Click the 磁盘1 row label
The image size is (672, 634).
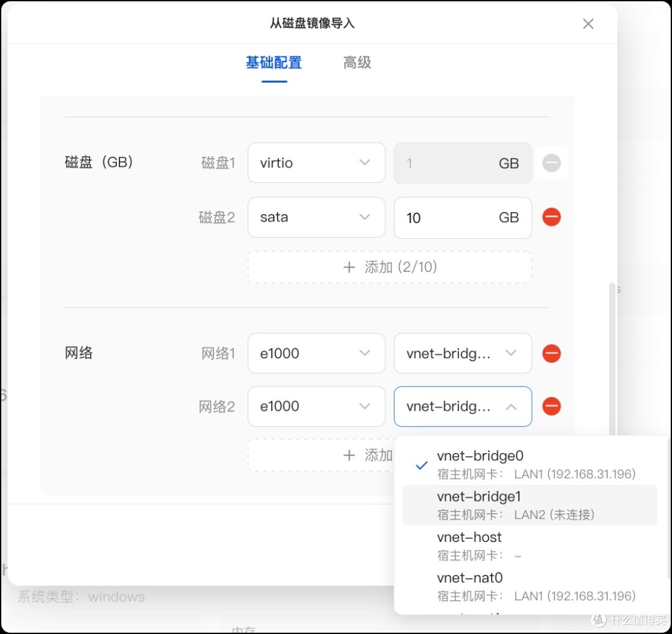coord(218,163)
